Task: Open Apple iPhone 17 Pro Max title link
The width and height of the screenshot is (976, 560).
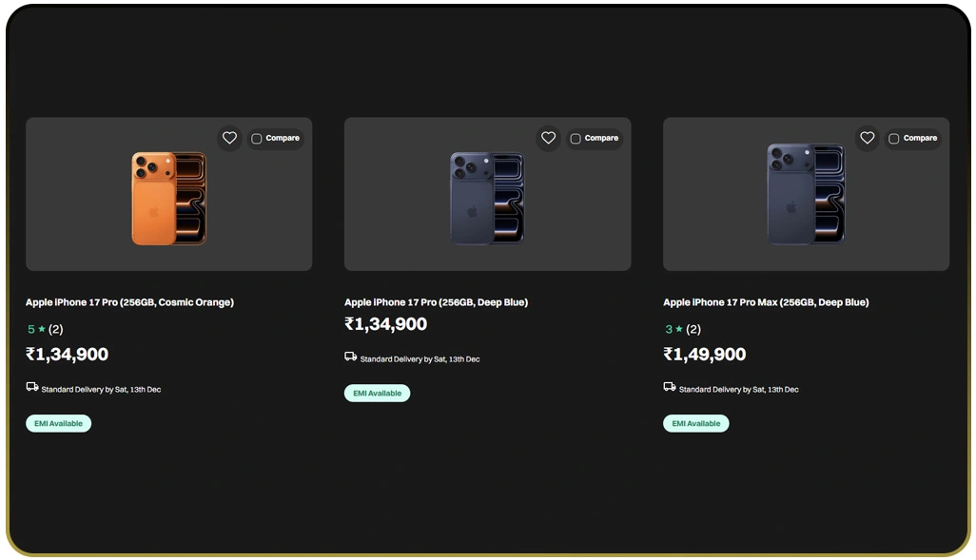Action: pos(766,302)
